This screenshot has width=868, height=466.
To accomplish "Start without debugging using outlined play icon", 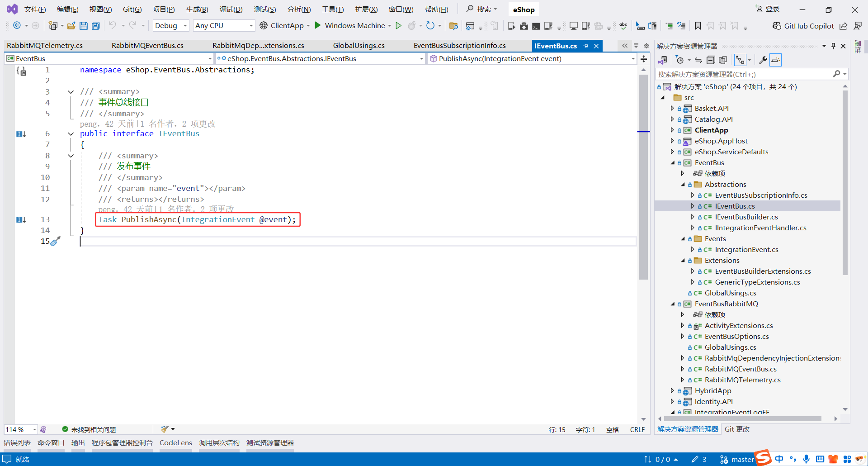I will (x=398, y=26).
